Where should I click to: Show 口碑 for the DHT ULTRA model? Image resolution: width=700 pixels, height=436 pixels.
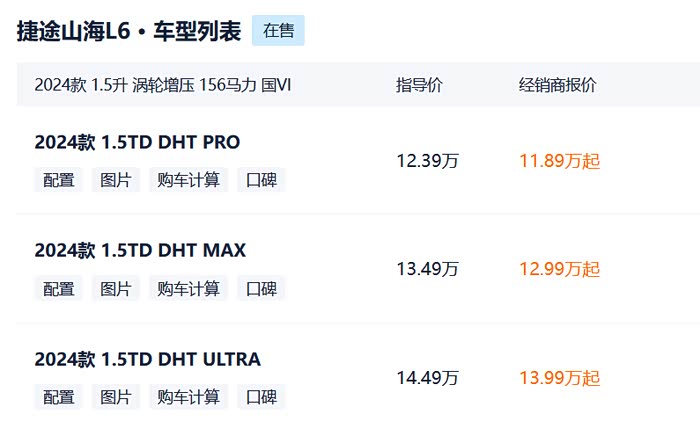click(x=260, y=397)
